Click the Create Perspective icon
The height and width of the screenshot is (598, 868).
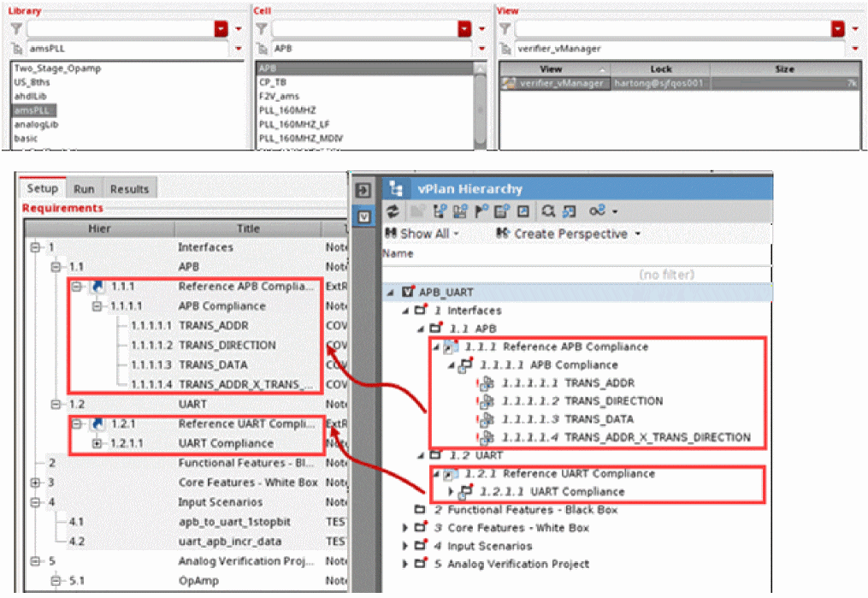tap(503, 233)
